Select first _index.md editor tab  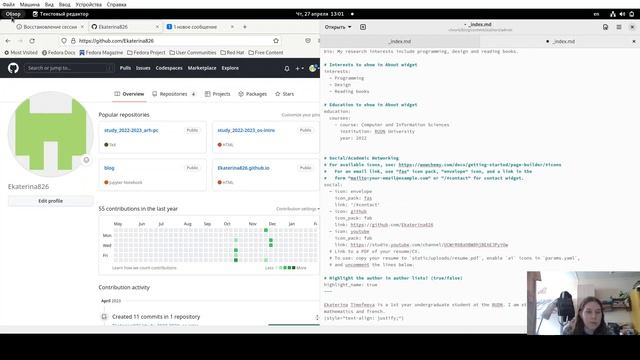[400, 42]
